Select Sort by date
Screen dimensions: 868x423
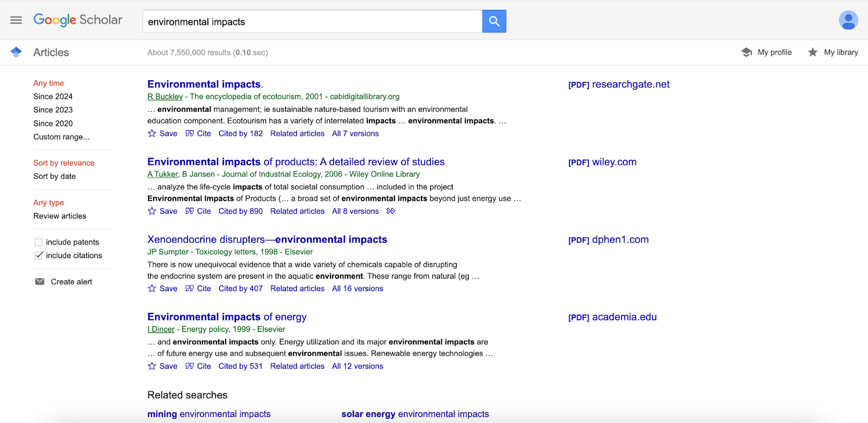[55, 176]
